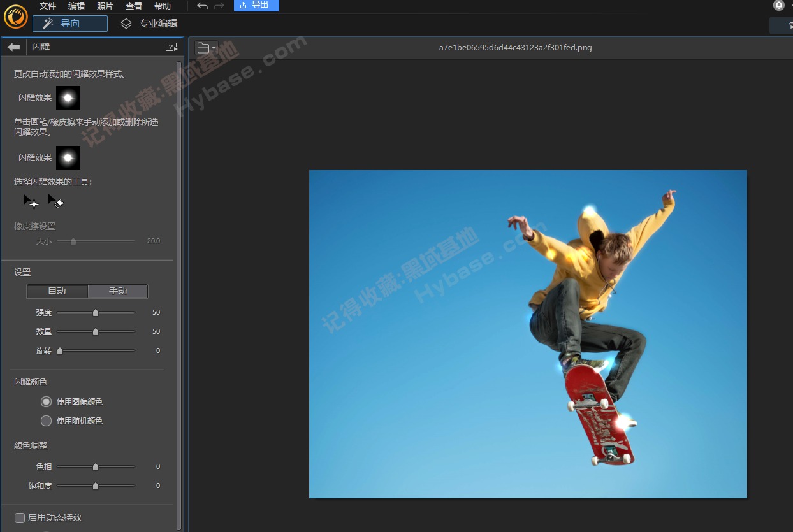Select the sparkle eraser tool
The image size is (793, 532).
(56, 202)
